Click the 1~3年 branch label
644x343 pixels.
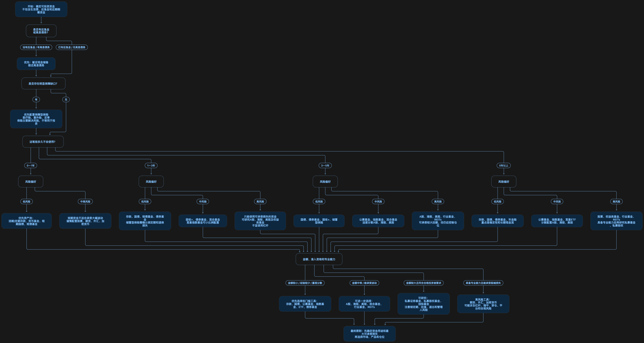(151, 165)
